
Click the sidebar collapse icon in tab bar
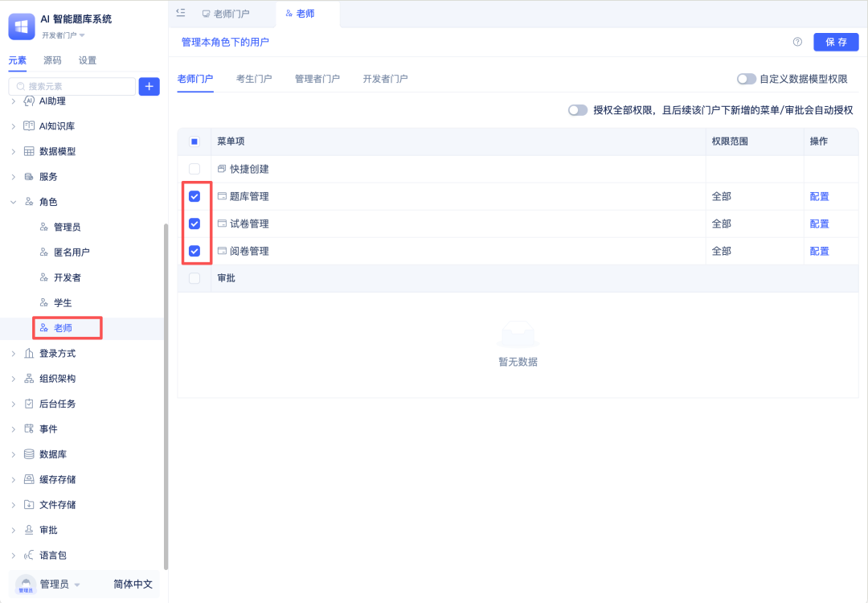point(181,13)
